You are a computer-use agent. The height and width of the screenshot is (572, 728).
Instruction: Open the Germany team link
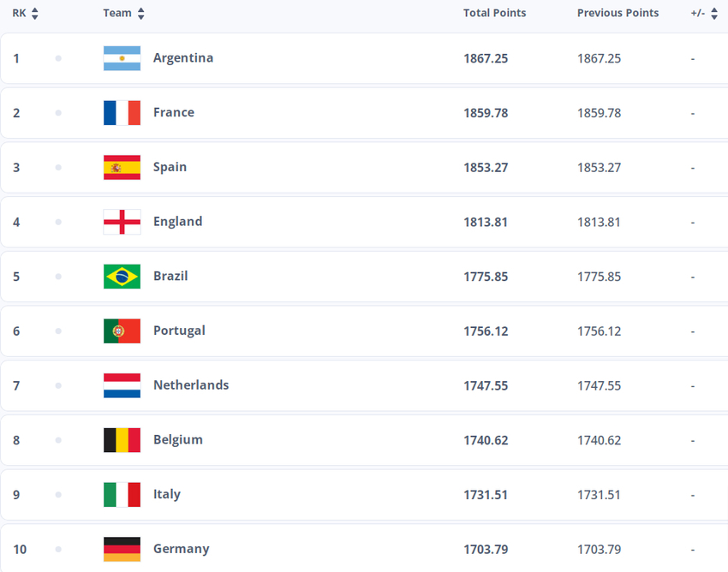tap(181, 549)
